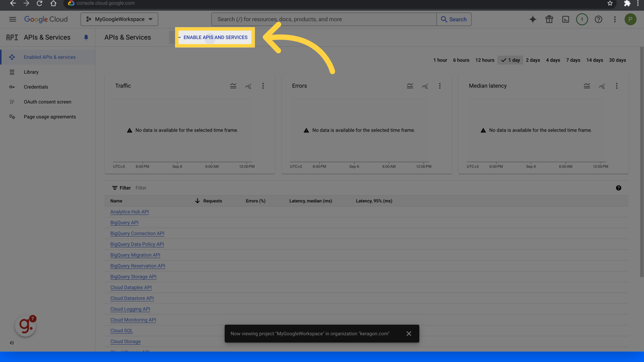The height and width of the screenshot is (362, 644).
Task: Click the Google Cloud logo
Action: [46, 19]
